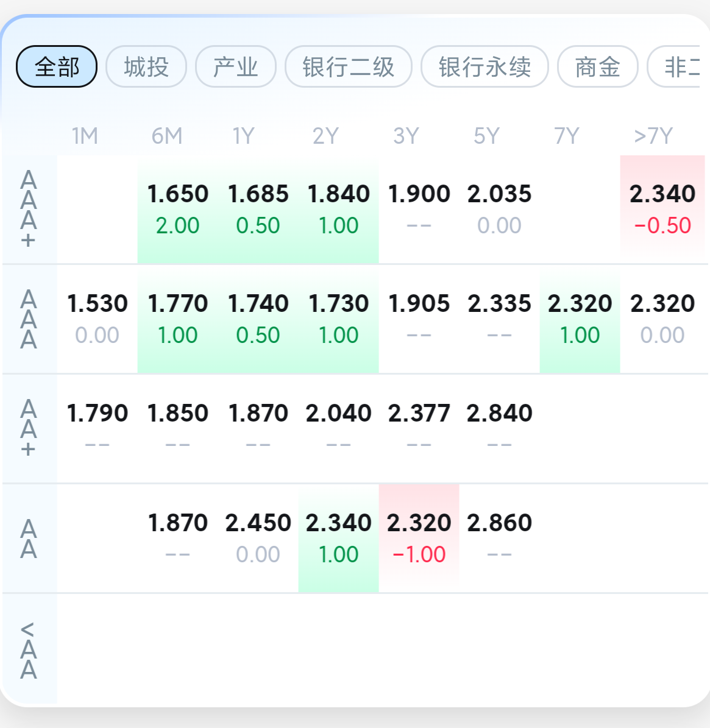This screenshot has width=710, height=728.
Task: Select AA+ 3Y cell 2.377
Action: click(419, 428)
